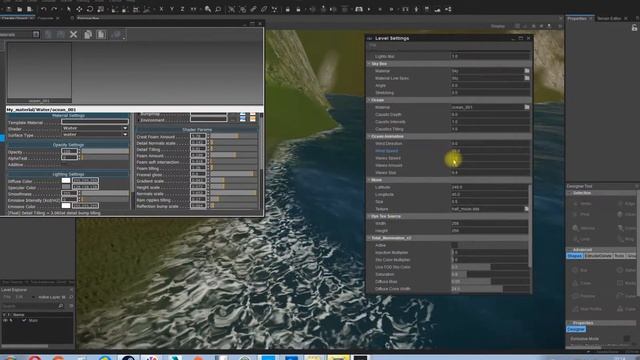Click the Redo arrow in top toolbar
The height and width of the screenshot is (360, 640).
click(x=54, y=9)
